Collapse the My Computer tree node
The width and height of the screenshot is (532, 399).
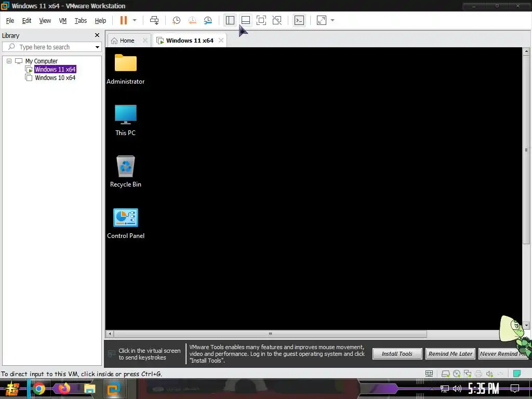pos(9,61)
